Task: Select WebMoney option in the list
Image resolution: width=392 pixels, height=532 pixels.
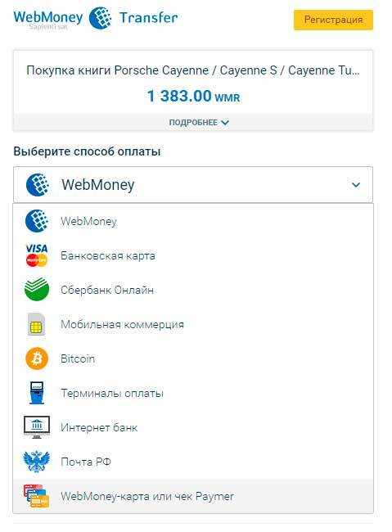Action: (193, 221)
